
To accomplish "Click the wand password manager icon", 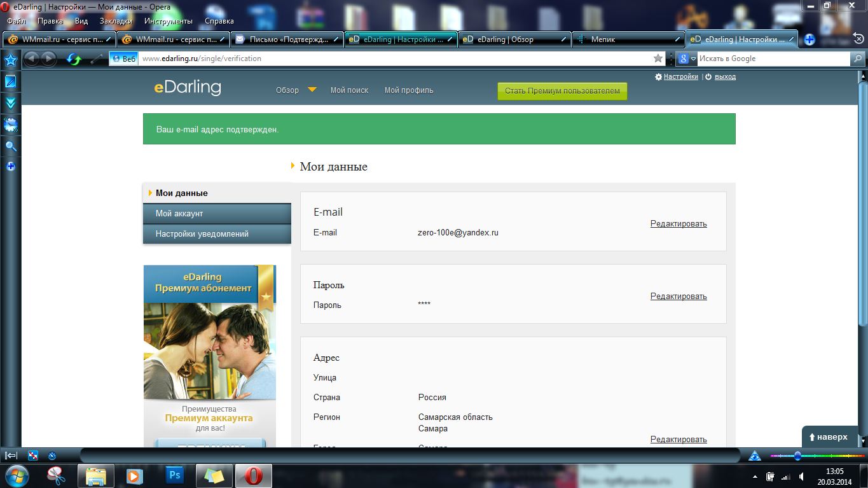I will tap(97, 59).
